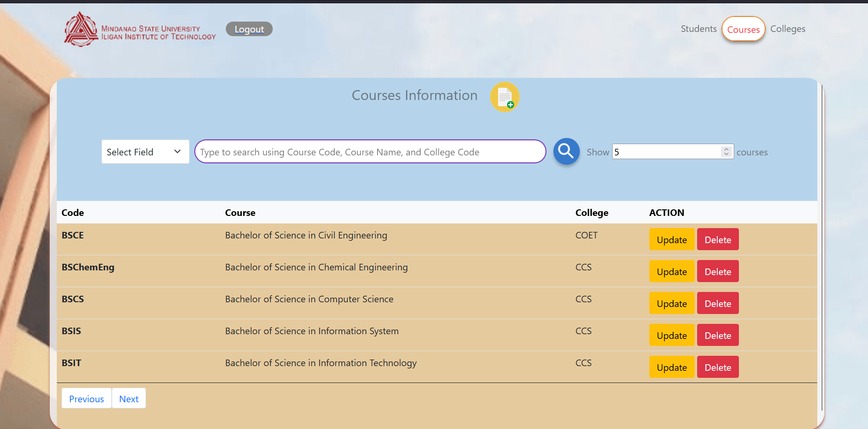The height and width of the screenshot is (429, 868).
Task: Click the course search input field
Action: click(370, 151)
